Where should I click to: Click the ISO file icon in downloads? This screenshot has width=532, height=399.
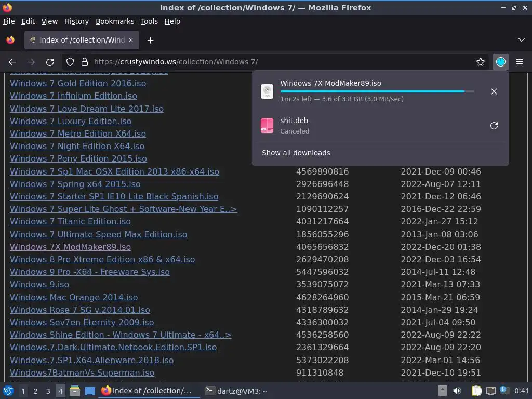point(267,91)
